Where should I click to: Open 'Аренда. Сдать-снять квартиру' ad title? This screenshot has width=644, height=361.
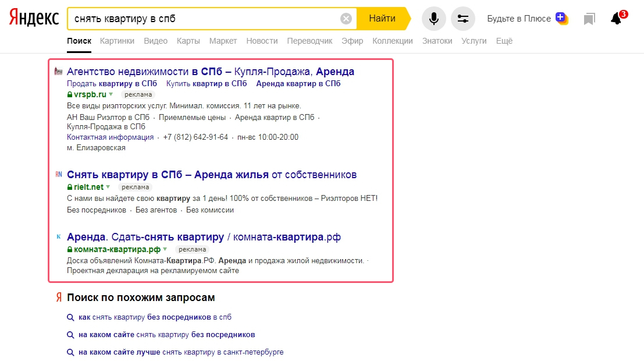pos(204,237)
